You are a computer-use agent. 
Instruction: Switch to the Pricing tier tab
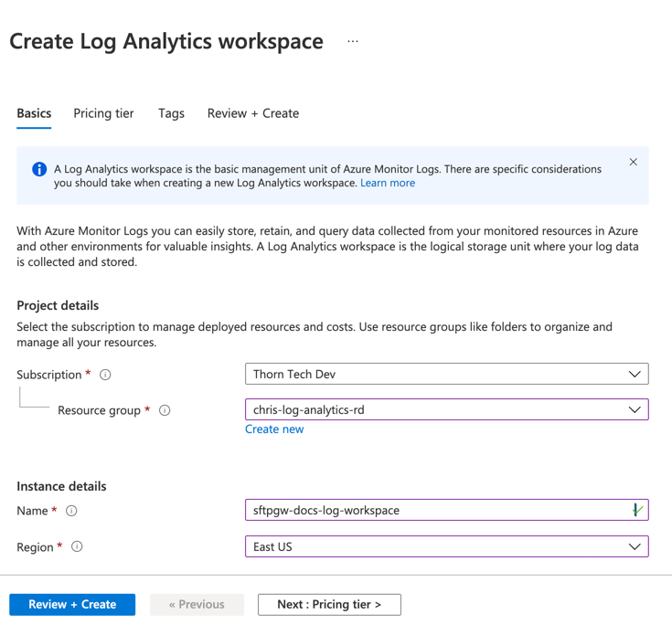coord(103,113)
